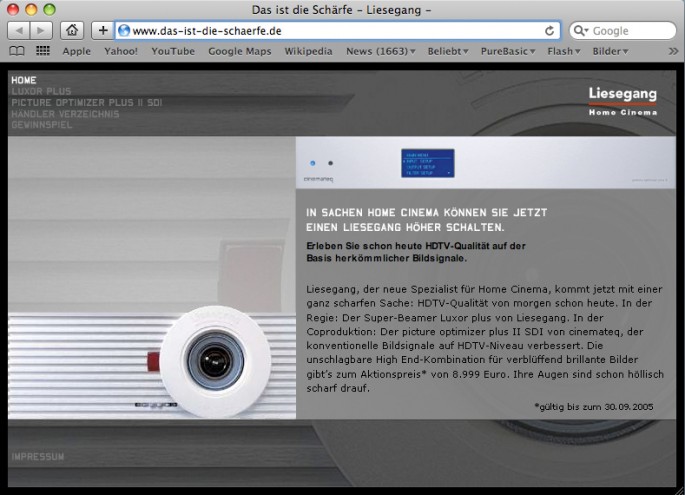Click the projector lens image

coord(215,361)
